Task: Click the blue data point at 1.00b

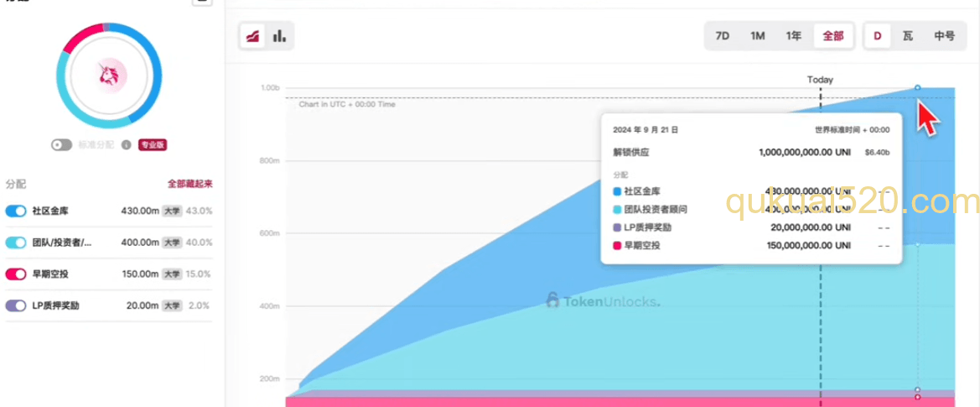Action: click(x=917, y=87)
